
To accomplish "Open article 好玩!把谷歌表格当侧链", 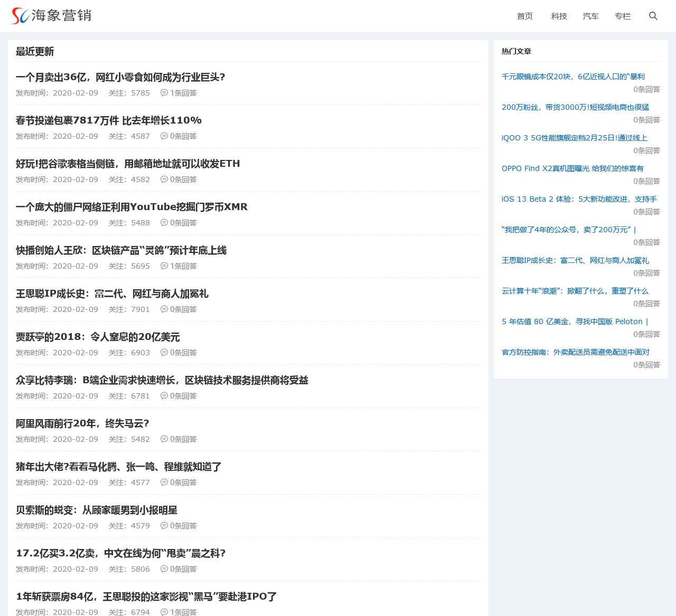I will [128, 164].
